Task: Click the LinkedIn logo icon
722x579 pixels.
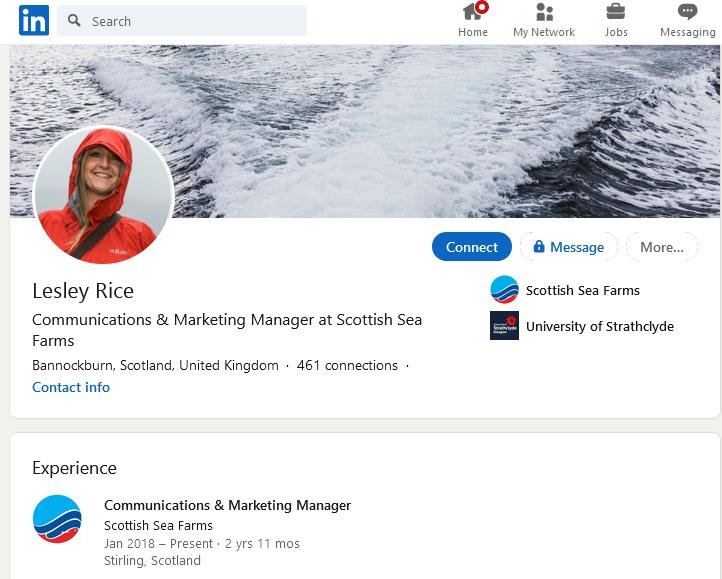Action: (34, 20)
